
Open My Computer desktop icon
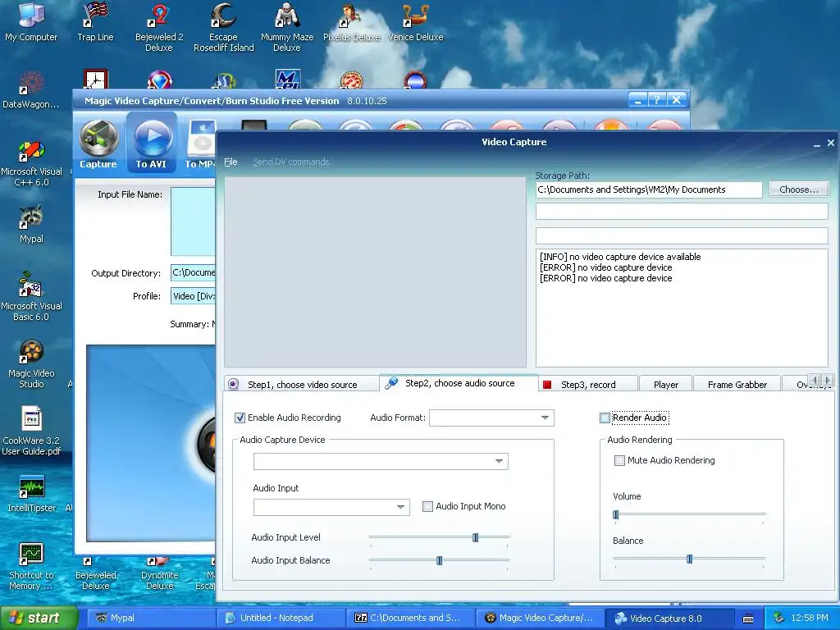pos(30,21)
